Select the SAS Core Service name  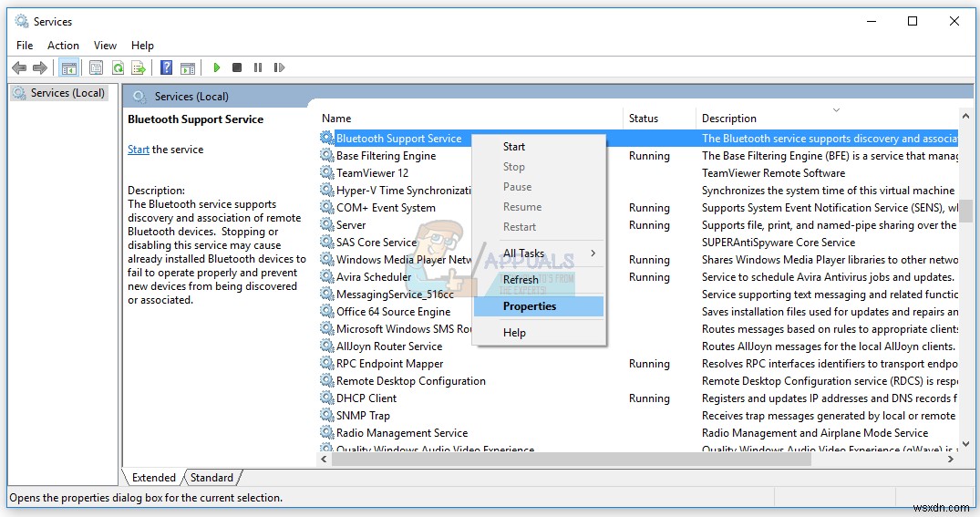377,242
